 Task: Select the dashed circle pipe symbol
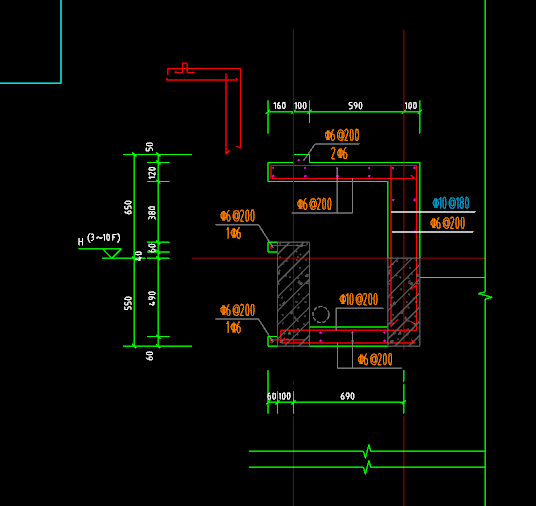point(321,314)
